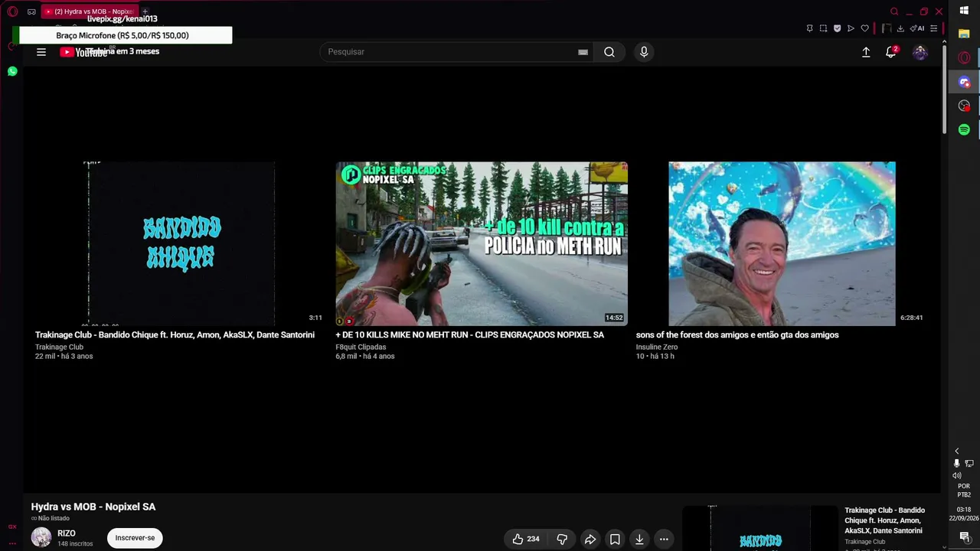Click the YouTube logo to go home
Image resolution: width=980 pixels, height=551 pixels.
tap(83, 52)
